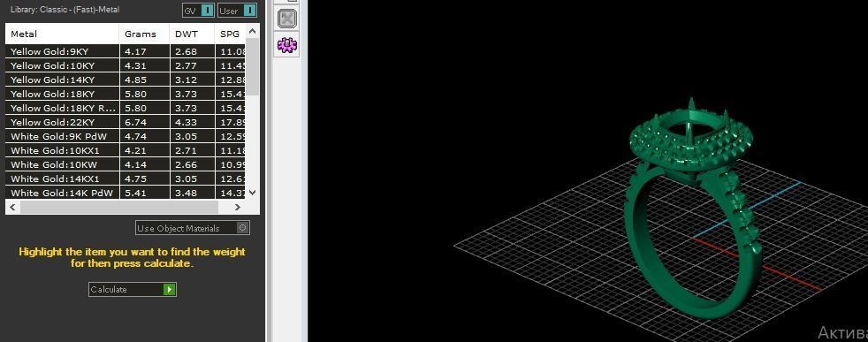The image size is (868, 342).
Task: Select the Yellow Gold:14KY row
Action: pyautogui.click(x=126, y=80)
